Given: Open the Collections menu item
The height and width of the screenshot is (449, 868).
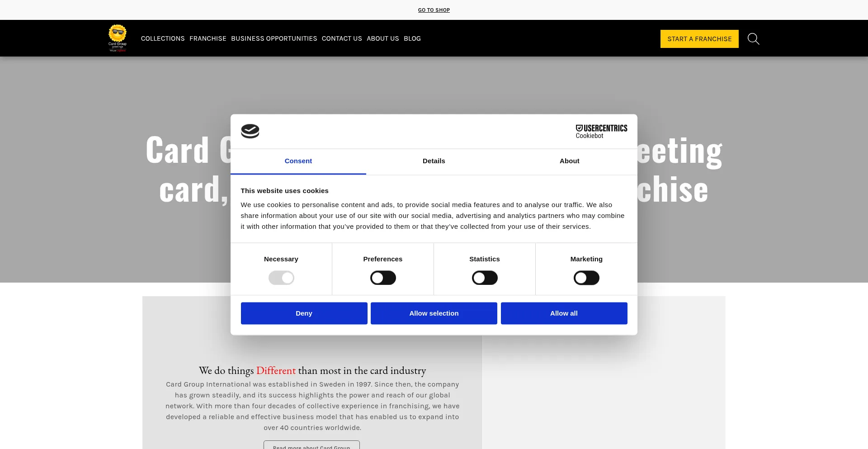Looking at the screenshot, I should point(163,38).
